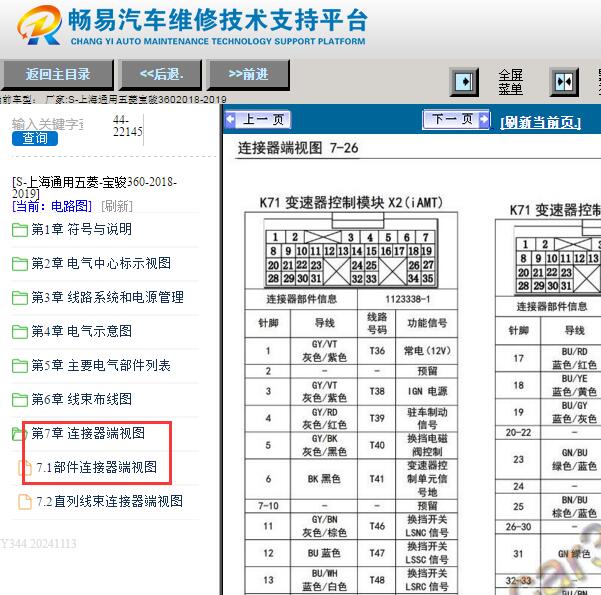Open folder icon of 第2章 电气中心标示视图
This screenshot has height=595, width=601.
tap(20, 264)
